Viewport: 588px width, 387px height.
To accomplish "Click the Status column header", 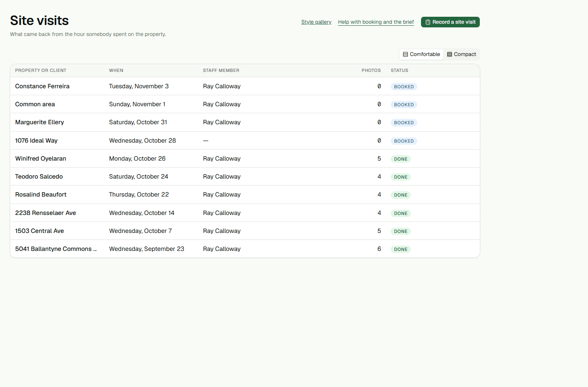I will coord(399,70).
